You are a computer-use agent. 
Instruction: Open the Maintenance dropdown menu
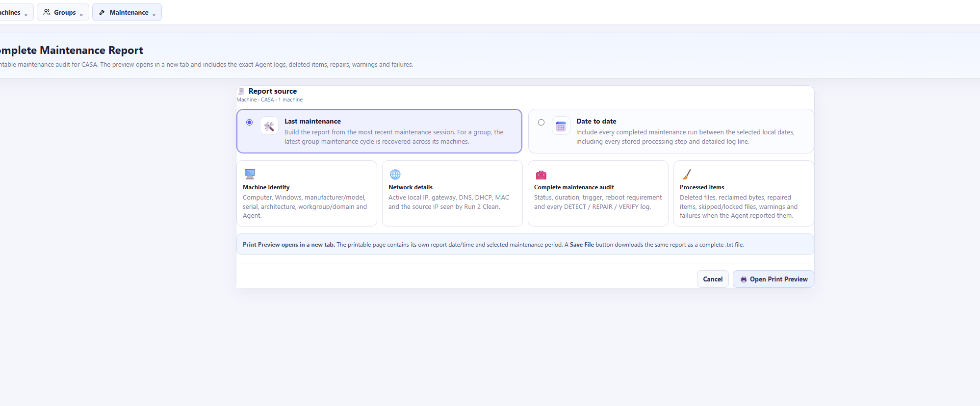pos(127,12)
